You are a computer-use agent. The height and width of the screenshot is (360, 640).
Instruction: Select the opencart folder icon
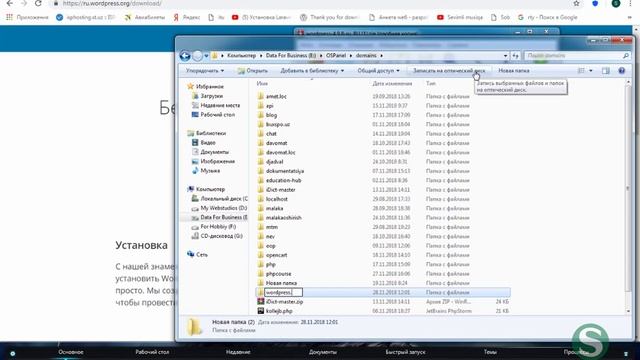261,255
